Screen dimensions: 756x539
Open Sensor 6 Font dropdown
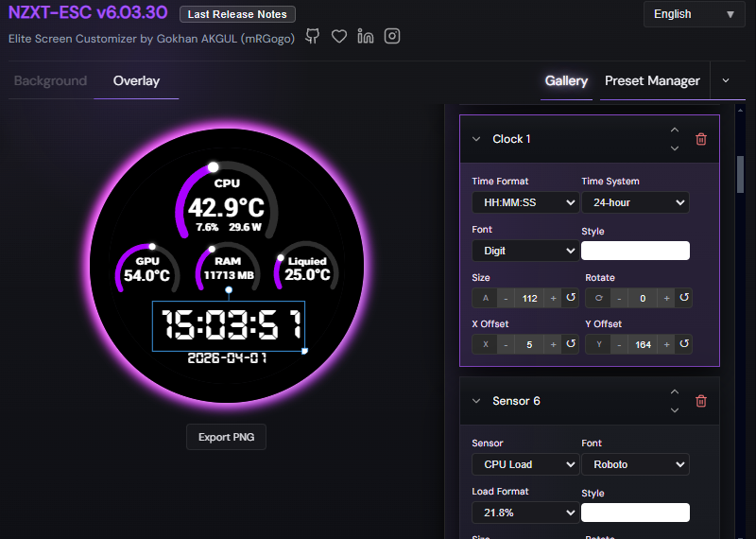tap(635, 464)
